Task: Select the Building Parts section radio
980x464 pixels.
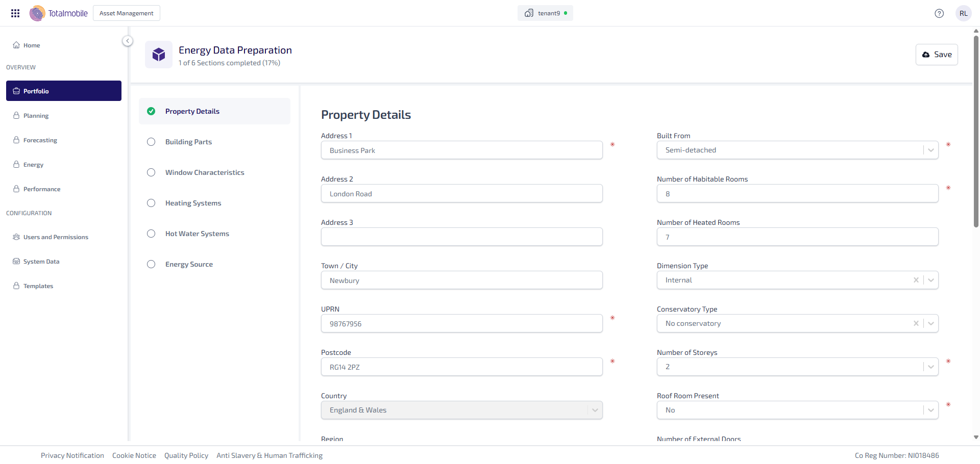Action: (151, 142)
